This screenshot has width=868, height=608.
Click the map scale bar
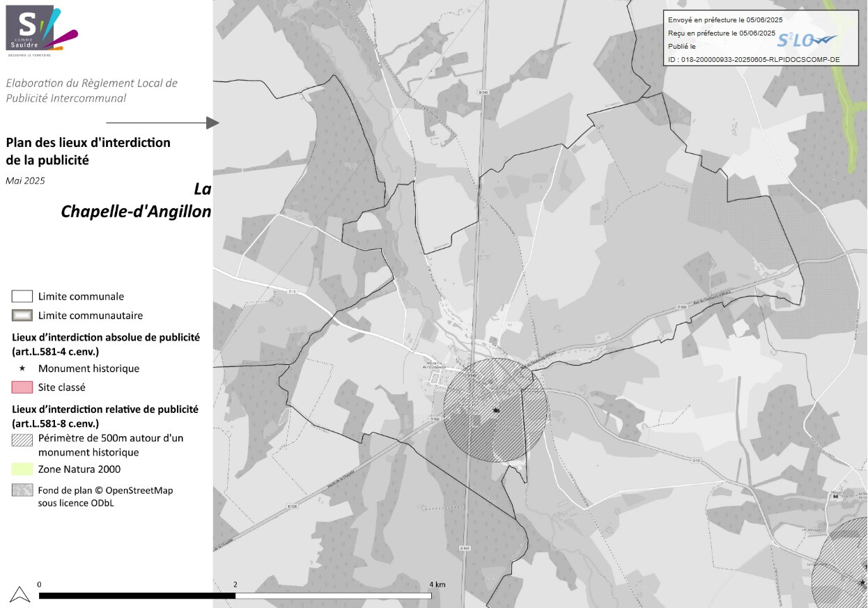tap(235, 595)
